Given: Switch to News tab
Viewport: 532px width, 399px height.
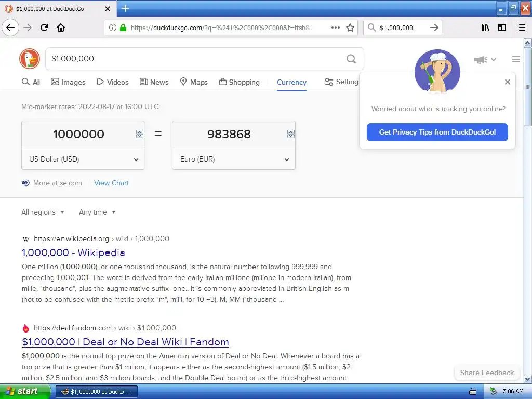Looking at the screenshot, I should 154,82.
